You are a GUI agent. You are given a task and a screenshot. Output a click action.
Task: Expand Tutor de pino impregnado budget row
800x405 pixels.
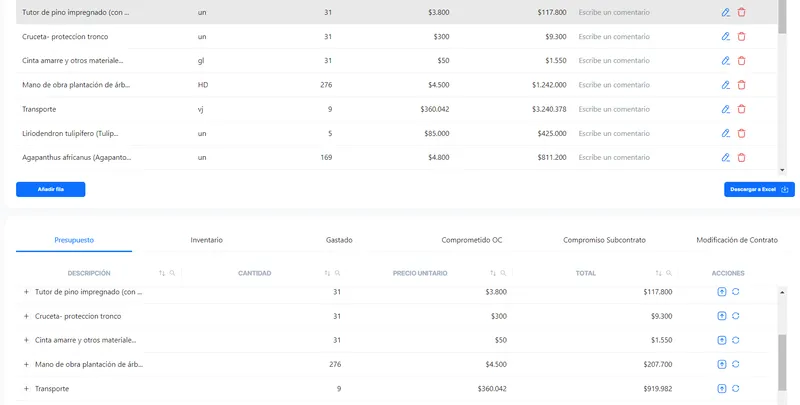27,292
